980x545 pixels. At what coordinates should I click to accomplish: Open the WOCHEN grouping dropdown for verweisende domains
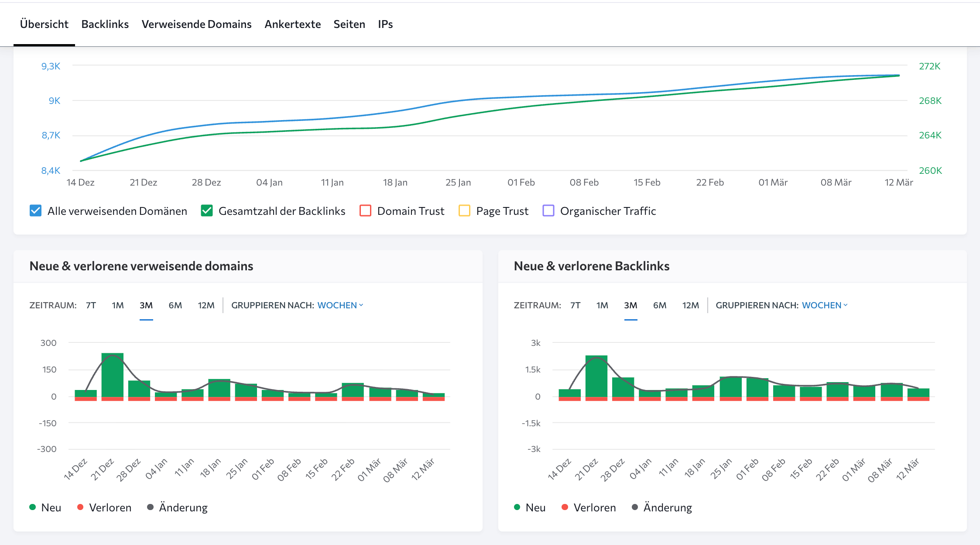click(340, 305)
